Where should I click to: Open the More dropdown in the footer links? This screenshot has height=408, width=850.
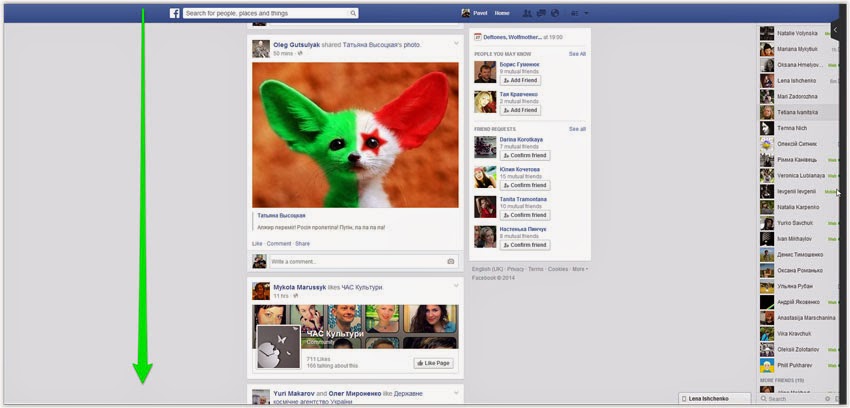[580, 269]
